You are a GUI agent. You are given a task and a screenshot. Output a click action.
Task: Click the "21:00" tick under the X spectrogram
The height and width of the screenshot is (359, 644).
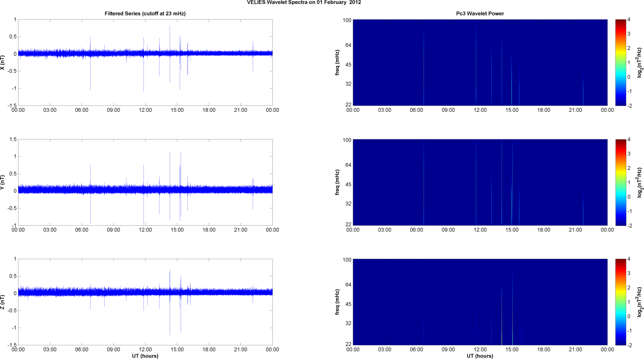pos(576,110)
